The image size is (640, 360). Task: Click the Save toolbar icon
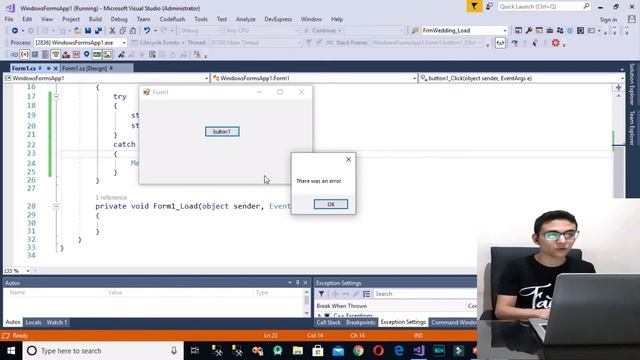click(88, 31)
